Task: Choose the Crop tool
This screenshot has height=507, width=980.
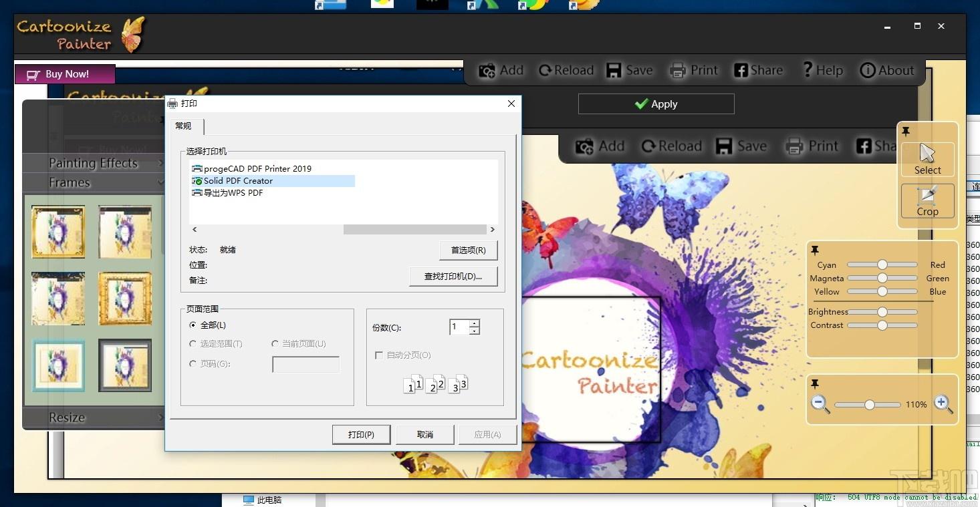Action: pyautogui.click(x=927, y=201)
